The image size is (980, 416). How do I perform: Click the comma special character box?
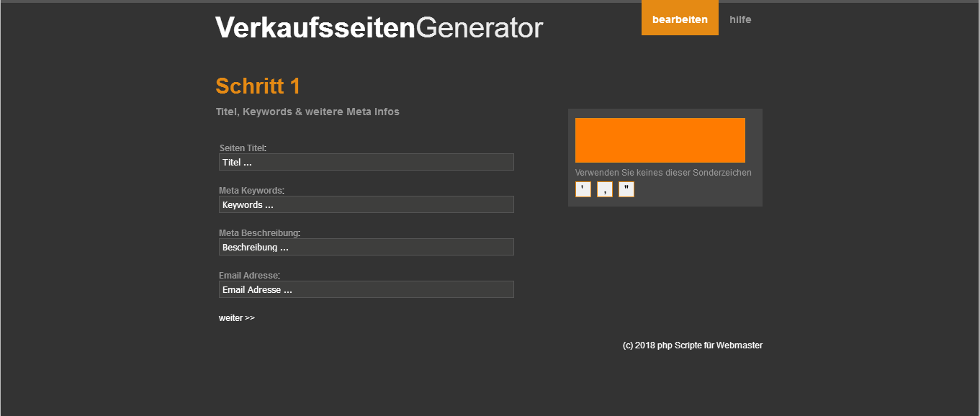pos(605,189)
